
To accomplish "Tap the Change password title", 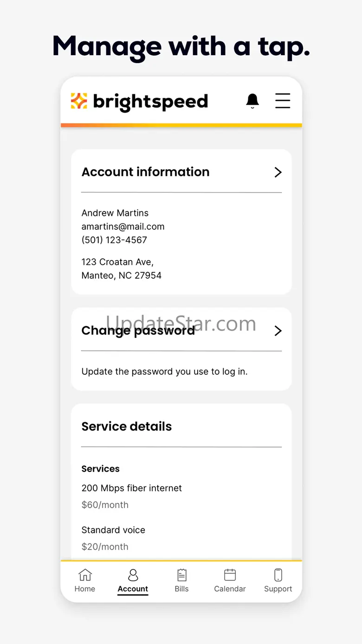I will pos(138,331).
